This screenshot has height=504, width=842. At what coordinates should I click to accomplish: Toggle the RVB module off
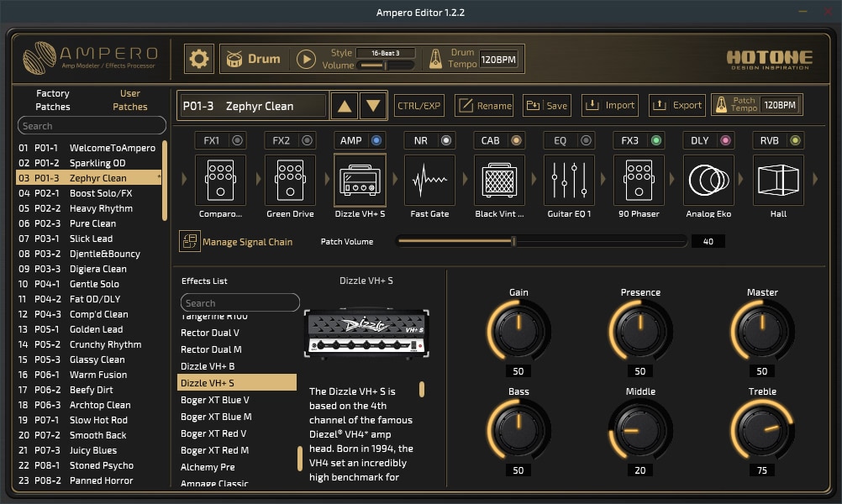tap(795, 140)
